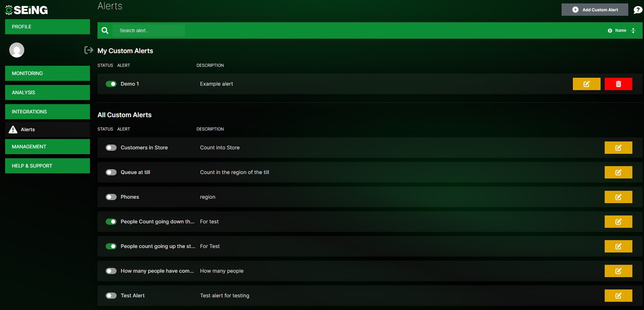Viewport: 644px width, 310px height.
Task: Click the Add Custom Alert button
Action: point(595,10)
